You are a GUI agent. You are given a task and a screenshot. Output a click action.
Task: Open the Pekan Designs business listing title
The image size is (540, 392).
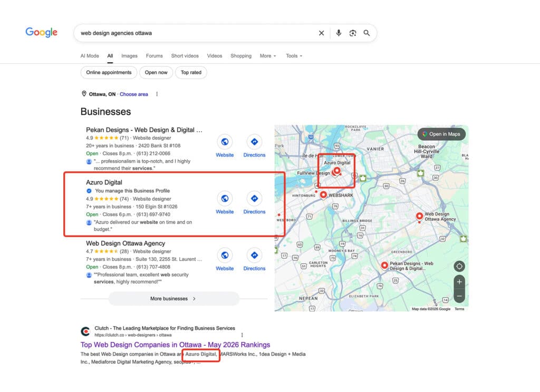click(x=144, y=130)
